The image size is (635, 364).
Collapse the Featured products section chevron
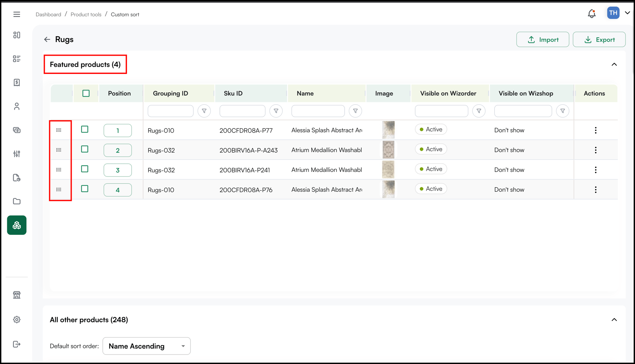pyautogui.click(x=614, y=64)
